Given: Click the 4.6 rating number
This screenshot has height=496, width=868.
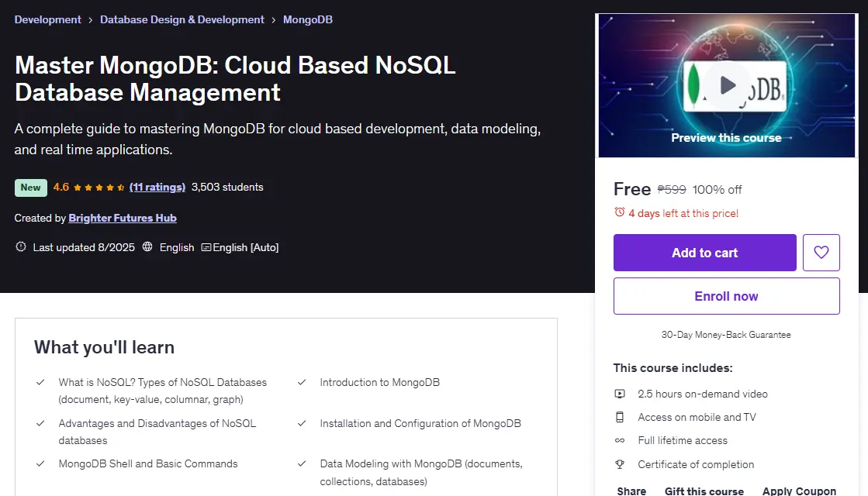Looking at the screenshot, I should tap(61, 187).
